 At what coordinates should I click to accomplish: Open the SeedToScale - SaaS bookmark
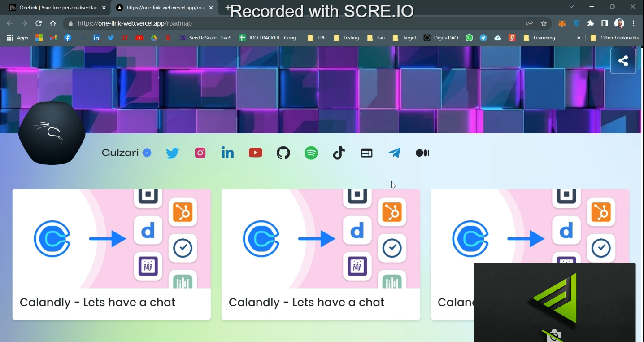click(x=205, y=38)
